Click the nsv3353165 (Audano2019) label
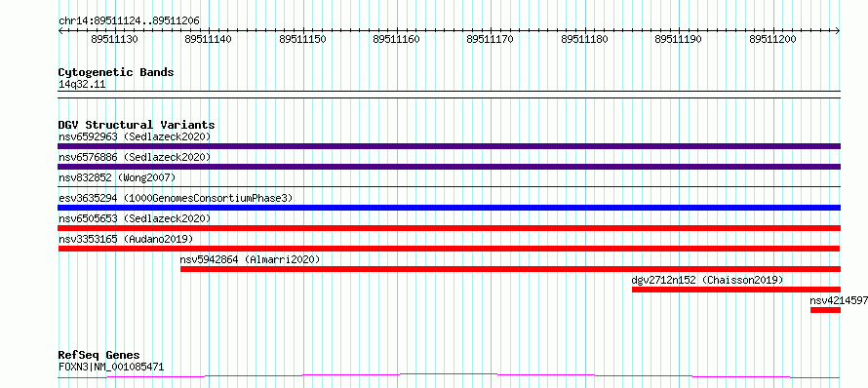The height and width of the screenshot is (388, 868). click(126, 239)
